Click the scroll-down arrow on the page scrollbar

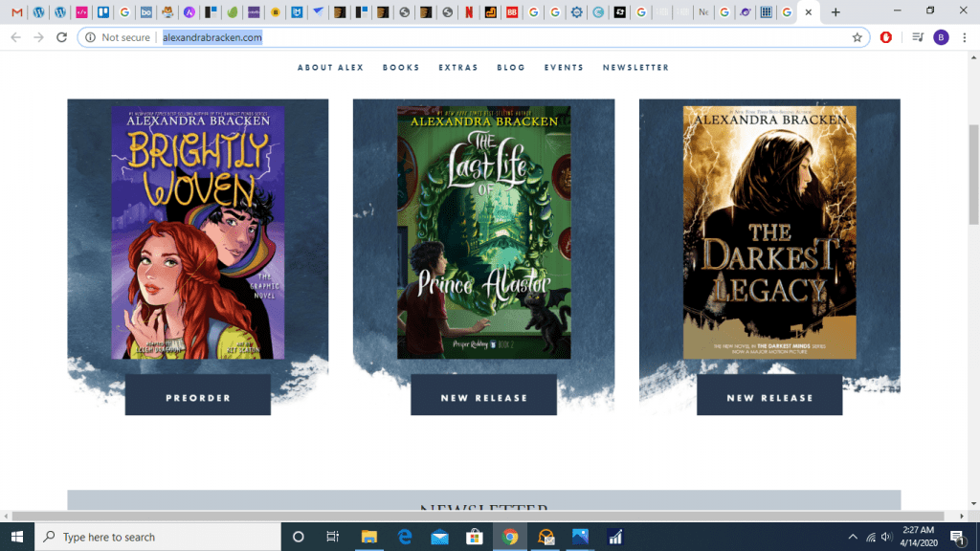tap(973, 503)
